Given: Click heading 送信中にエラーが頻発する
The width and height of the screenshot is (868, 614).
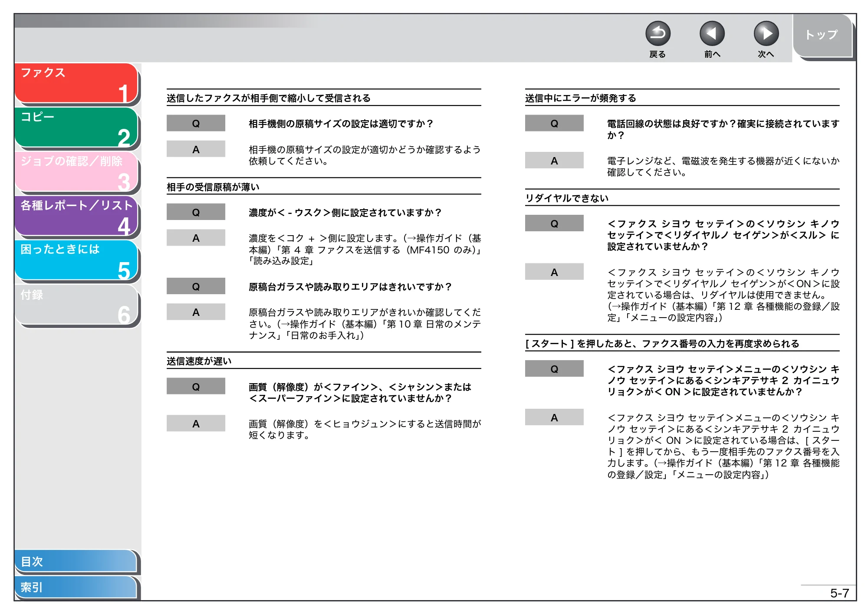Looking at the screenshot, I should coord(580,98).
